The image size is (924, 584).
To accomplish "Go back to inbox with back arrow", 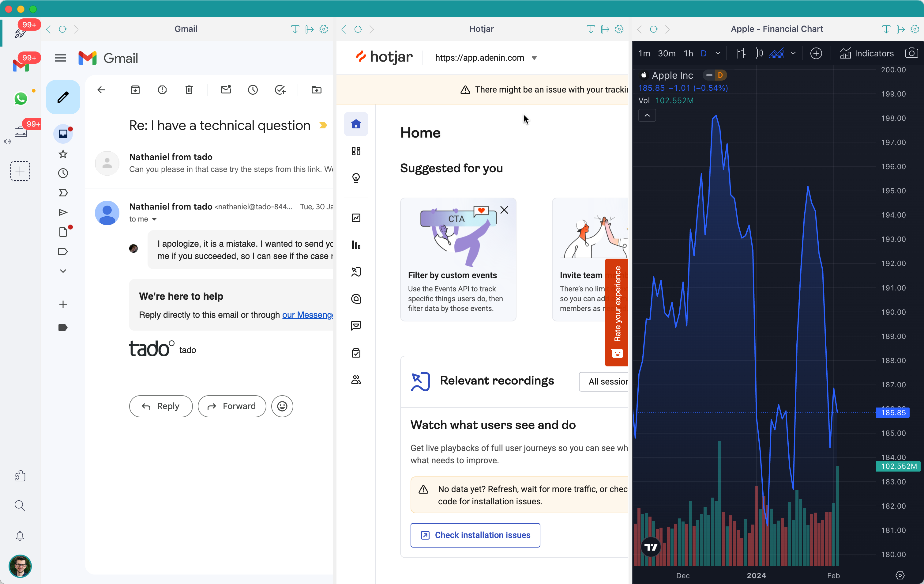I will pyautogui.click(x=101, y=90).
